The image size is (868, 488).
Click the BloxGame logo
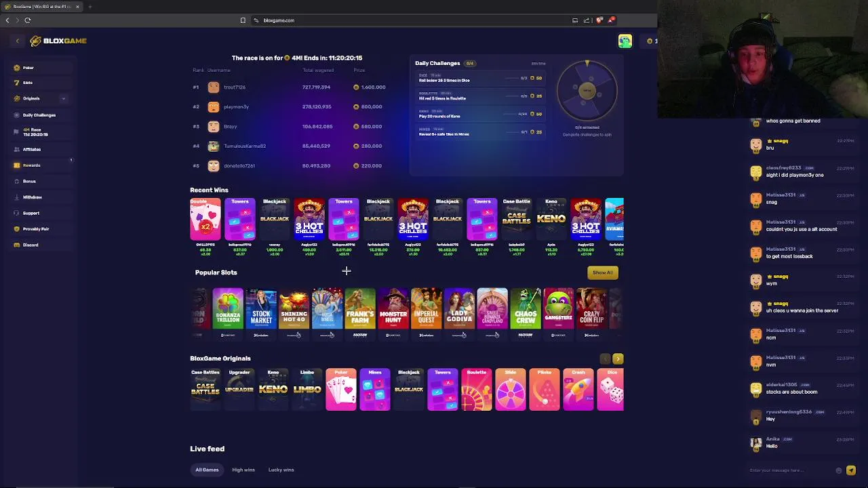(x=58, y=41)
